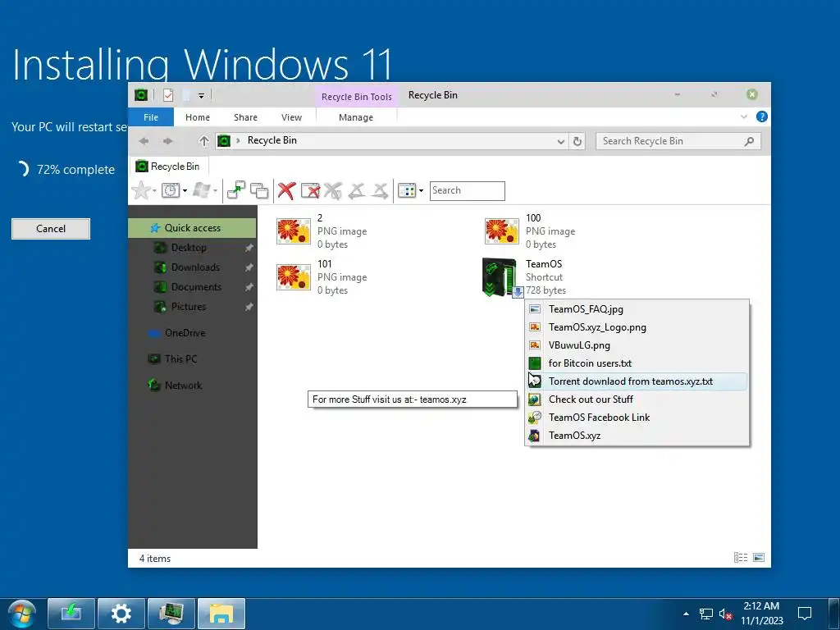Open the address bar history dropdown
Image resolution: width=840 pixels, height=630 pixels.
click(x=560, y=141)
